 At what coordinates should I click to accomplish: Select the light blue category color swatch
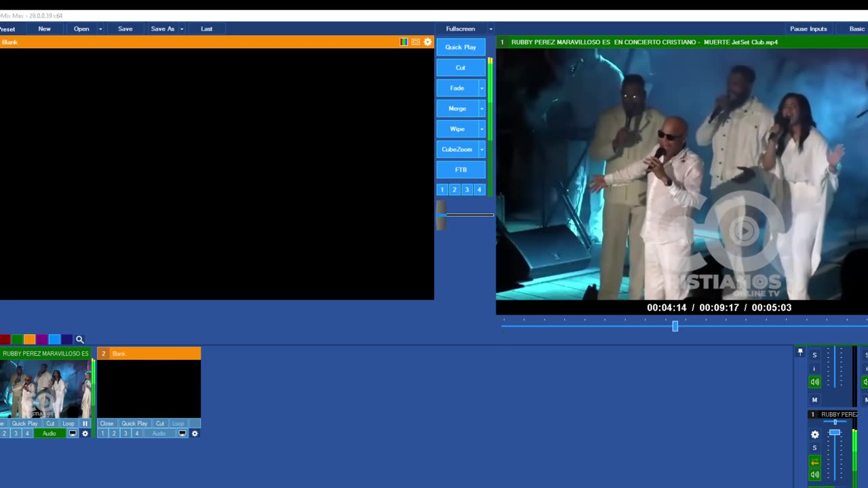55,340
